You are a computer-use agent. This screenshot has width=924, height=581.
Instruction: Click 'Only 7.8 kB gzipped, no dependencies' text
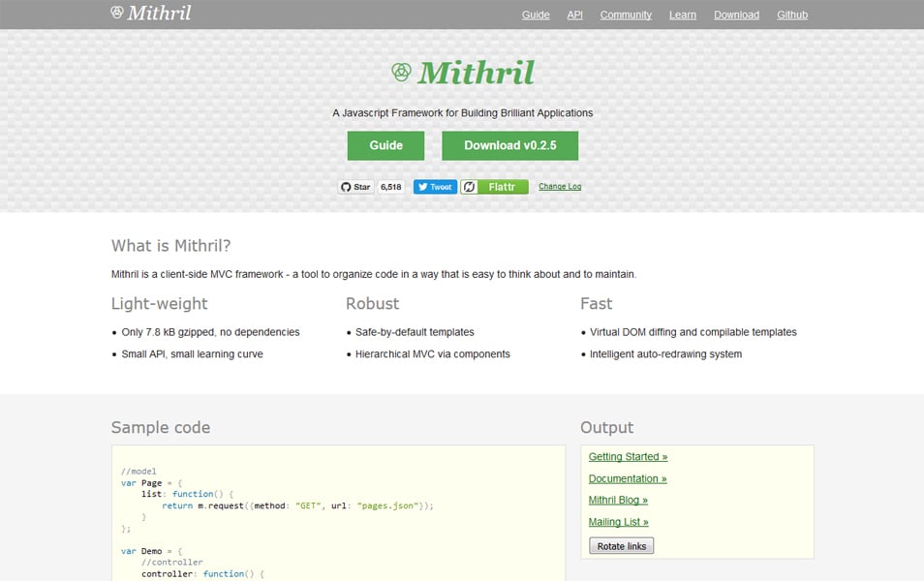210,332
